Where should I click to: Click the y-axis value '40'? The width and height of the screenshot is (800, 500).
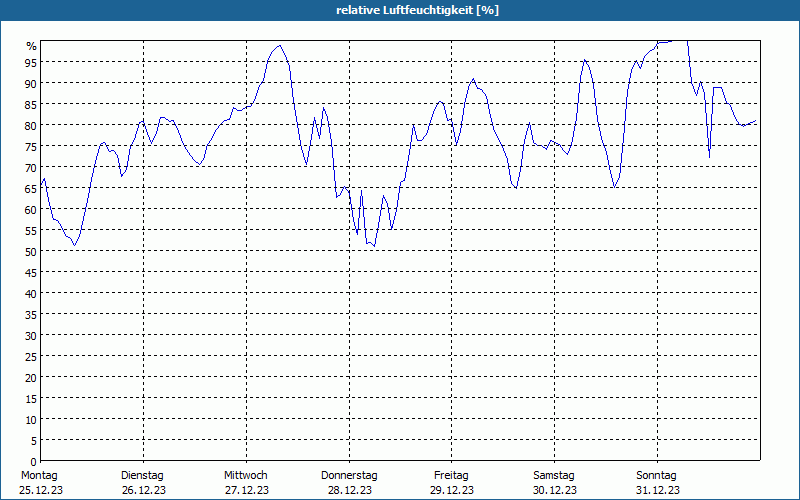point(32,293)
